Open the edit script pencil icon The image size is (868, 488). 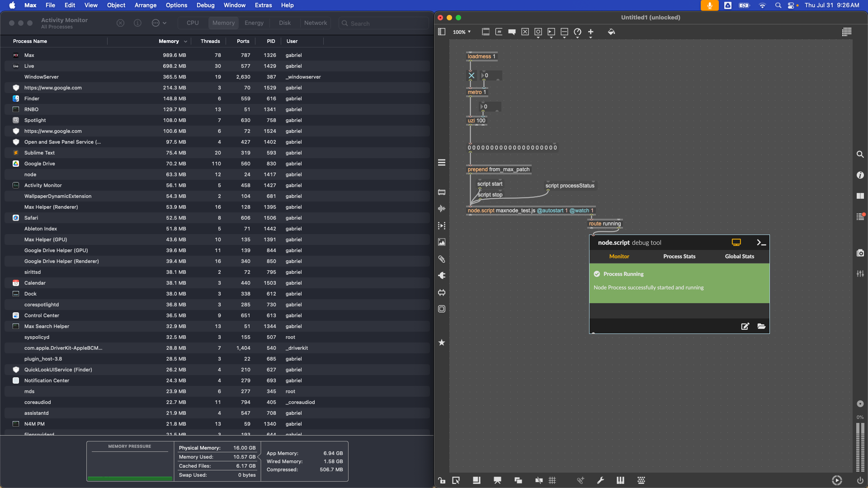745,326
